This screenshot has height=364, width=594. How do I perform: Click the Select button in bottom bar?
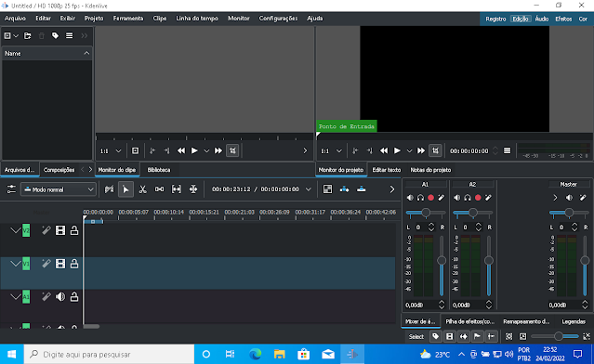[416, 336]
